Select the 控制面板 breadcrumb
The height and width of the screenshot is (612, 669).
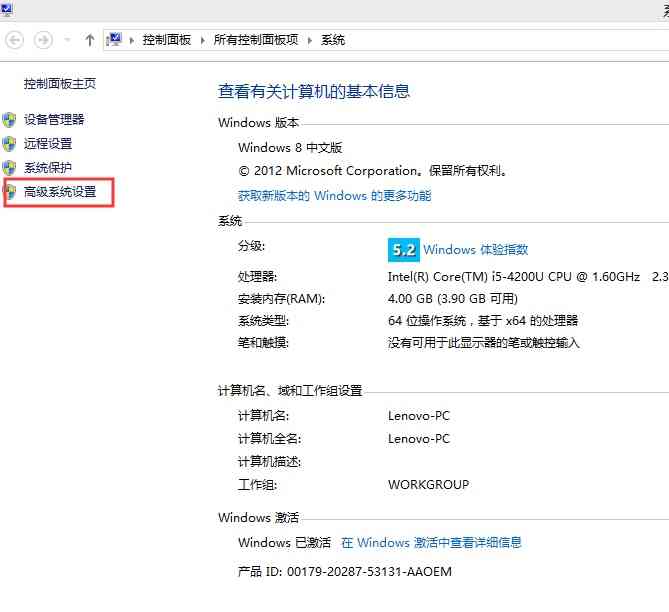167,40
